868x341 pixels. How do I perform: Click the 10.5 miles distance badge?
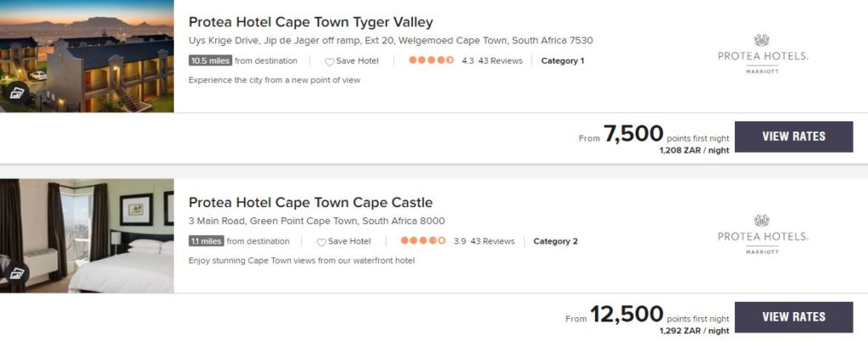[210, 61]
